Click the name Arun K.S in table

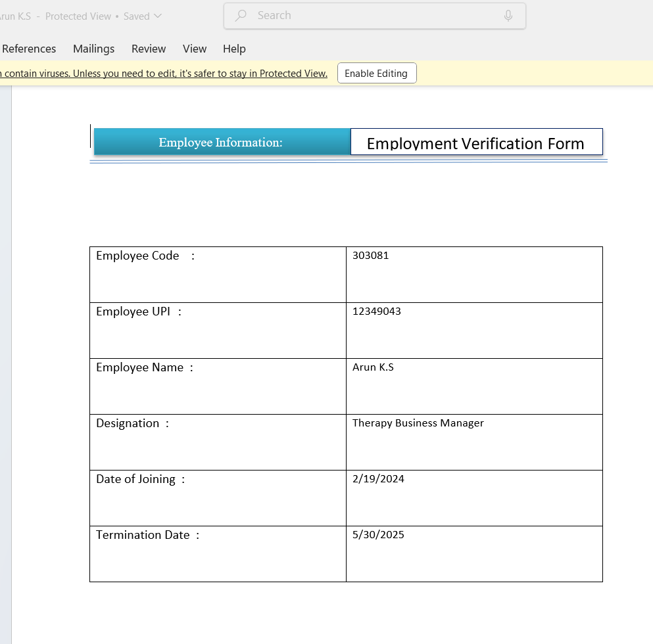pyautogui.click(x=373, y=367)
